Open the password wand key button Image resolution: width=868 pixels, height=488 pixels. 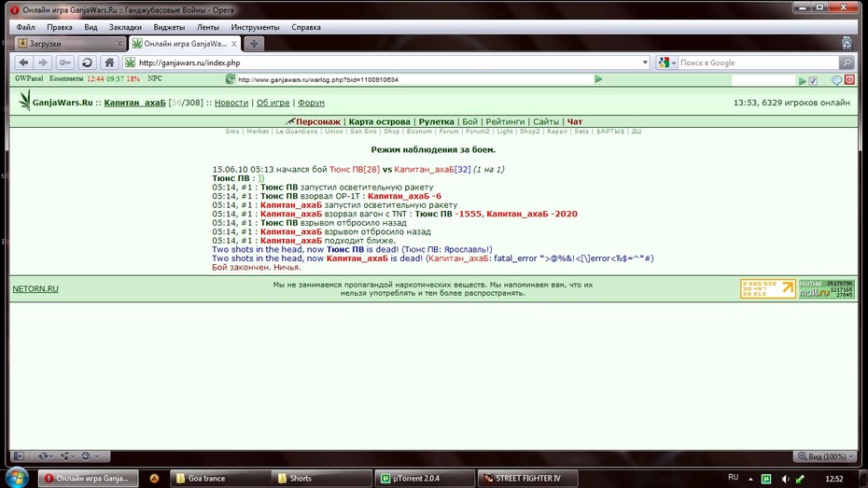coord(64,63)
